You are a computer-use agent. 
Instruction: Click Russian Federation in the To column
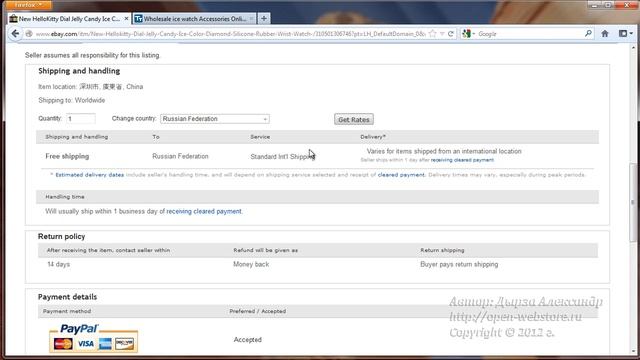click(180, 156)
